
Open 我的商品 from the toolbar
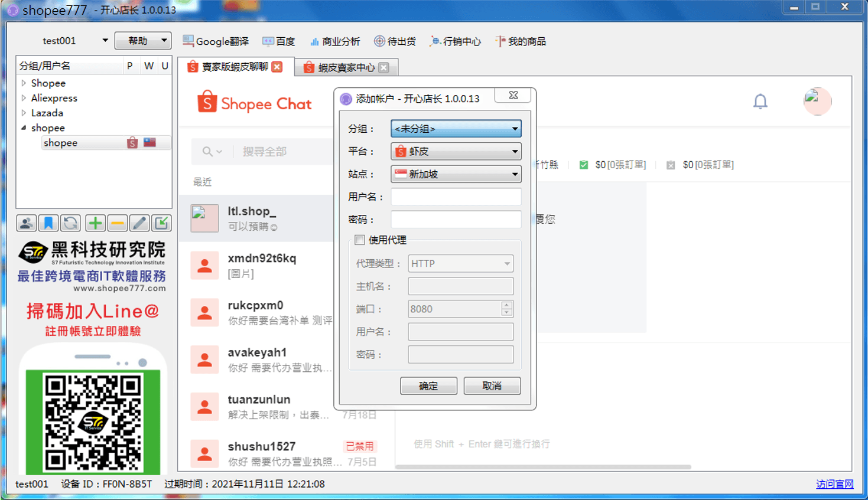(x=521, y=41)
